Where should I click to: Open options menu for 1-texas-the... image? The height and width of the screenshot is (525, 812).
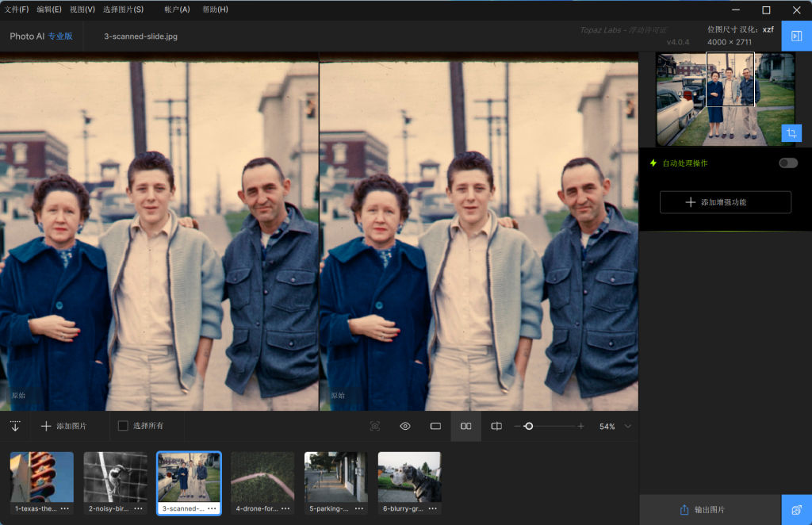(65, 508)
